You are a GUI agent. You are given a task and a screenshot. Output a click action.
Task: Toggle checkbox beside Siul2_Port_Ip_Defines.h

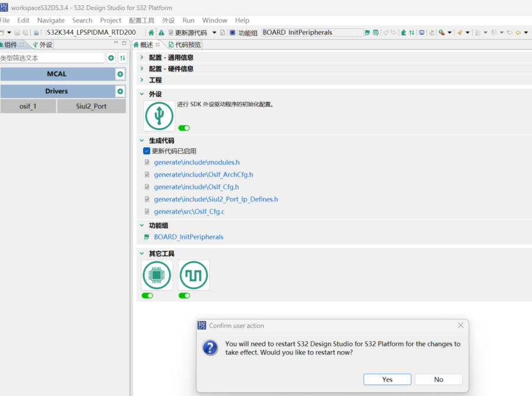pyautogui.click(x=147, y=199)
